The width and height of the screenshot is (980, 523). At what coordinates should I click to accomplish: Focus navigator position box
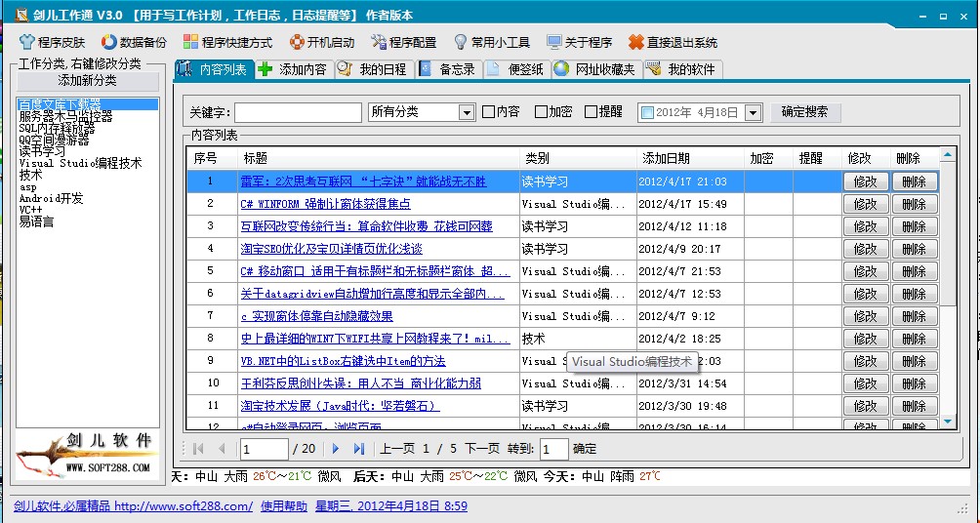click(264, 449)
